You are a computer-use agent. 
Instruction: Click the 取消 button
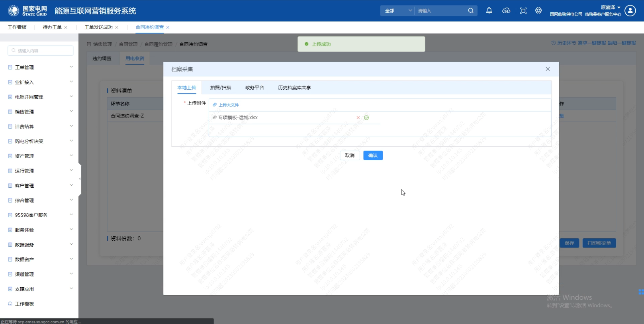[x=350, y=155]
